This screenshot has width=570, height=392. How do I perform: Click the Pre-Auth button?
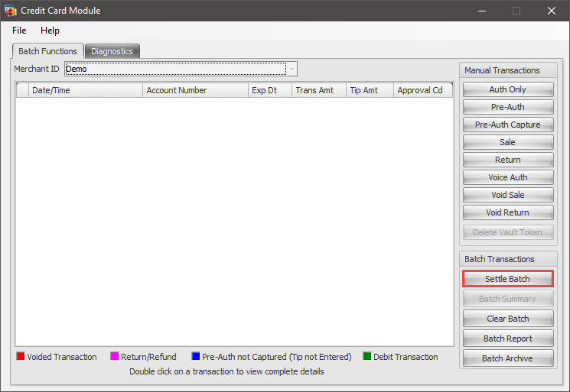tap(508, 107)
